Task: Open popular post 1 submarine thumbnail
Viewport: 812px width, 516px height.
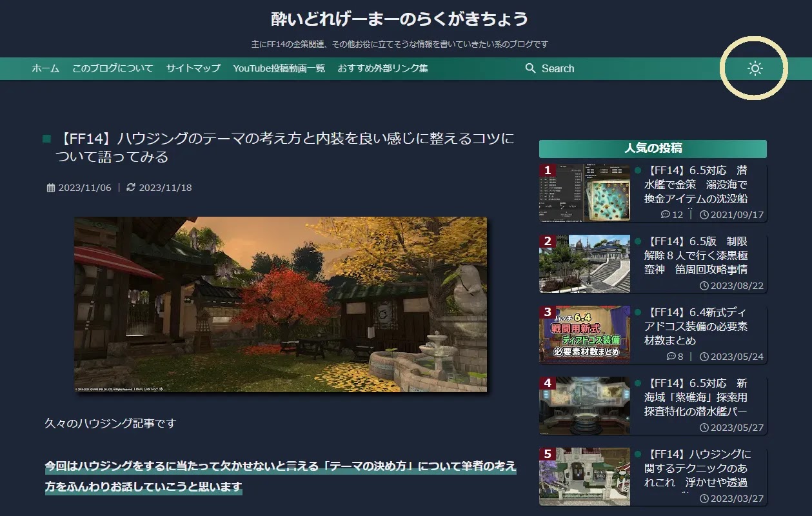Action: pyautogui.click(x=585, y=192)
